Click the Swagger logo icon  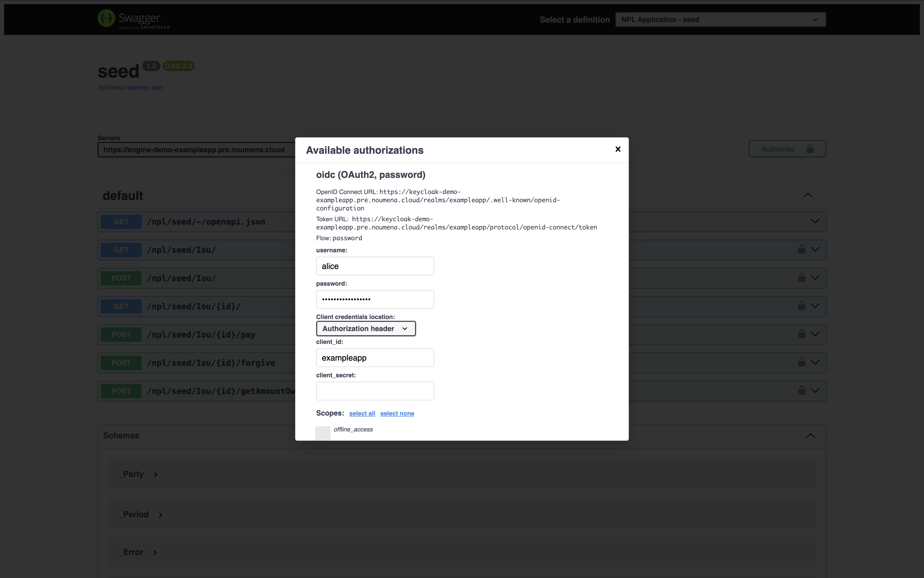[x=106, y=18]
